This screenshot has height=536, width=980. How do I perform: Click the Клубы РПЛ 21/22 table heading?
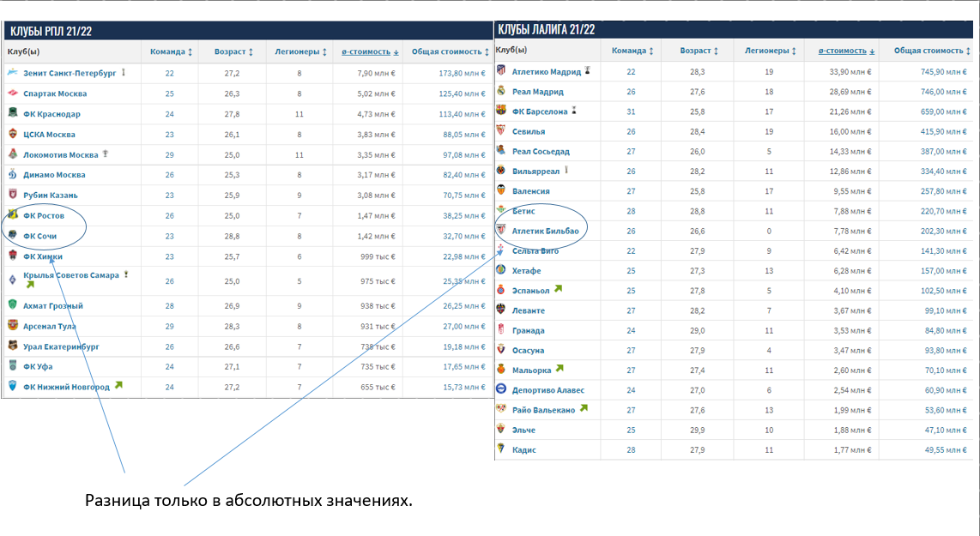pyautogui.click(x=51, y=31)
